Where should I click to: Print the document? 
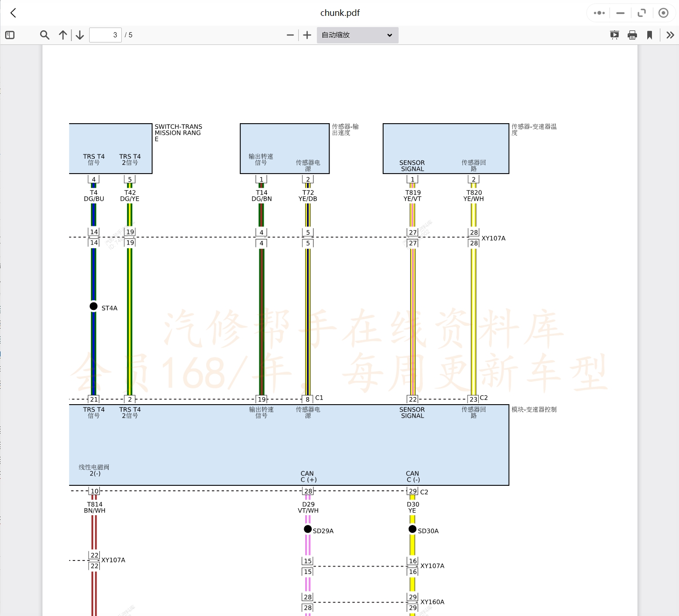tap(632, 35)
